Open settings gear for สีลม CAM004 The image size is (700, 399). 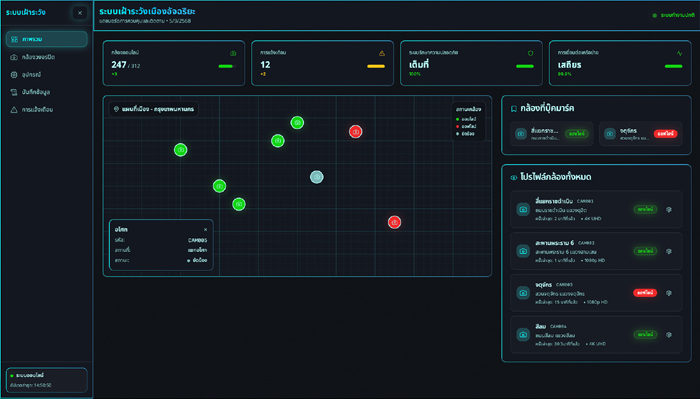point(669,335)
